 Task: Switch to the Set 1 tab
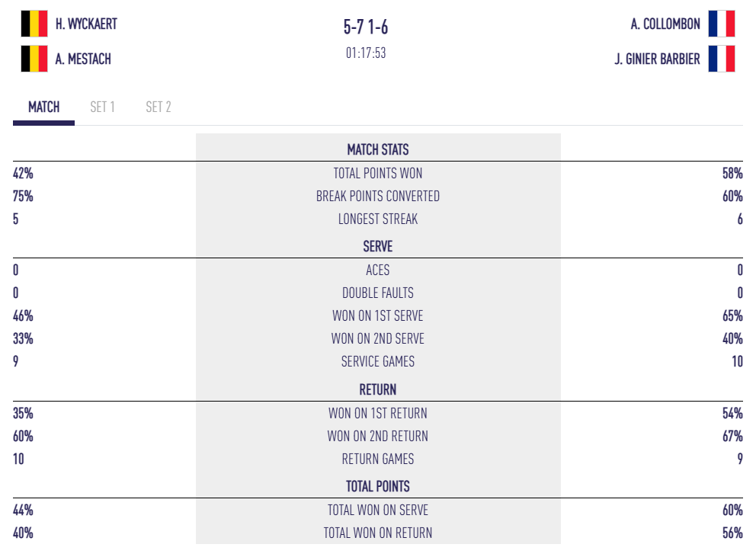point(102,107)
